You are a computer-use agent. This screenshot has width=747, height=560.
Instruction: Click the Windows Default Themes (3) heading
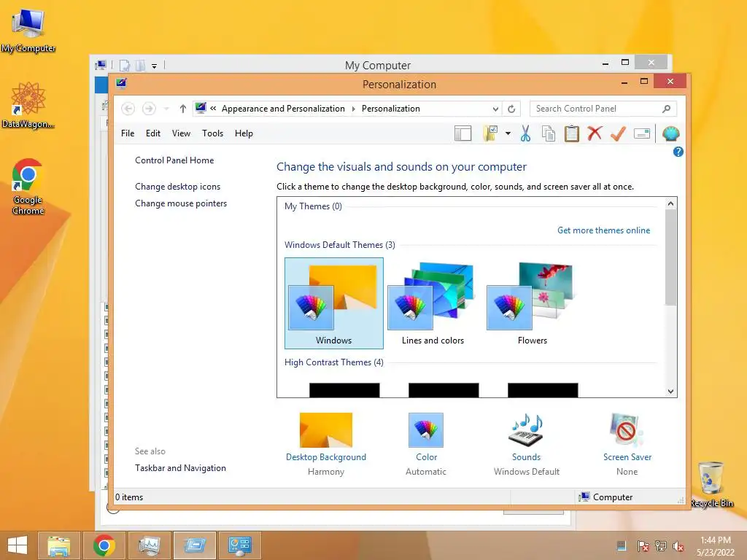point(340,245)
